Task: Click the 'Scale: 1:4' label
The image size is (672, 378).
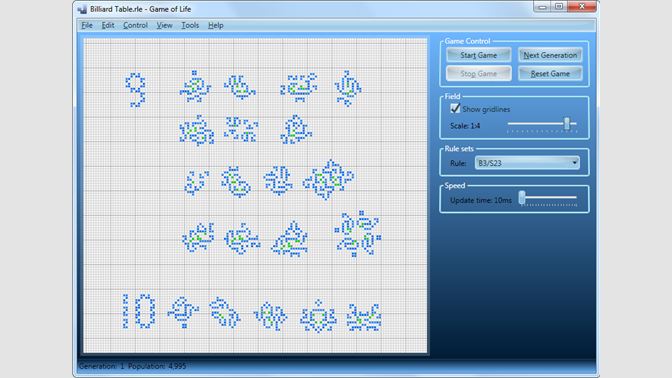Action: [465, 126]
